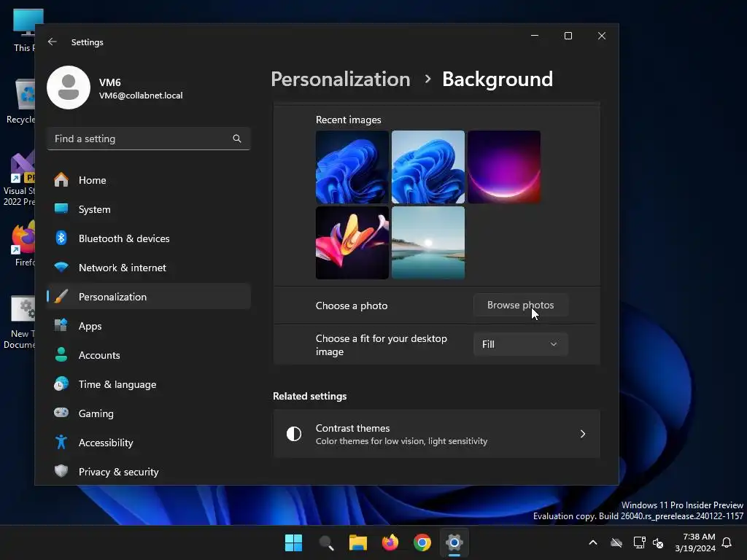This screenshot has height=560, width=747.
Task: Click the OneDrive cloud tray icon
Action: [x=616, y=542]
